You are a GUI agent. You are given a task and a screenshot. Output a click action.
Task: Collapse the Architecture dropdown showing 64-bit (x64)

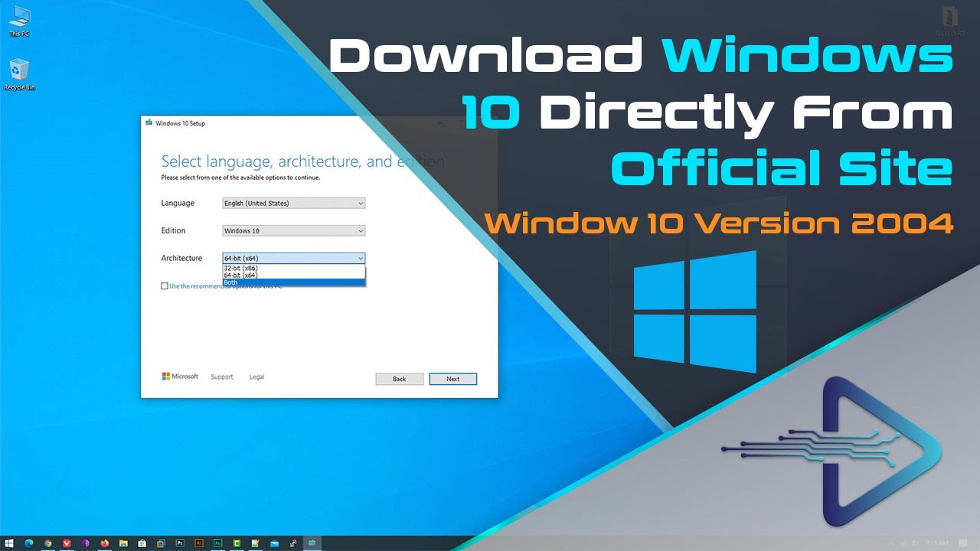(x=294, y=259)
